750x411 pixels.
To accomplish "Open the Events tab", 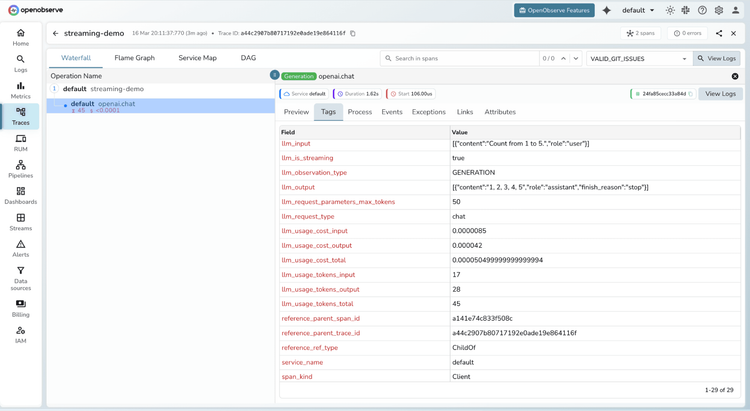I will (392, 112).
